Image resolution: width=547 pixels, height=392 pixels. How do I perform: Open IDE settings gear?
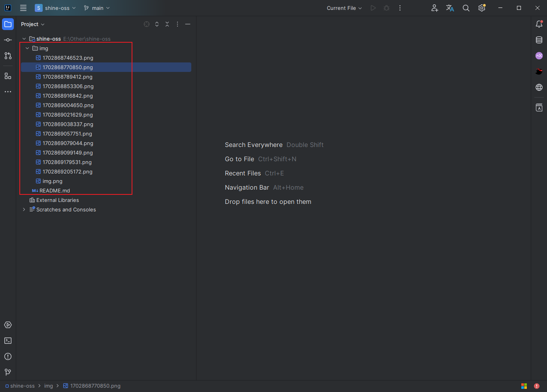point(482,8)
